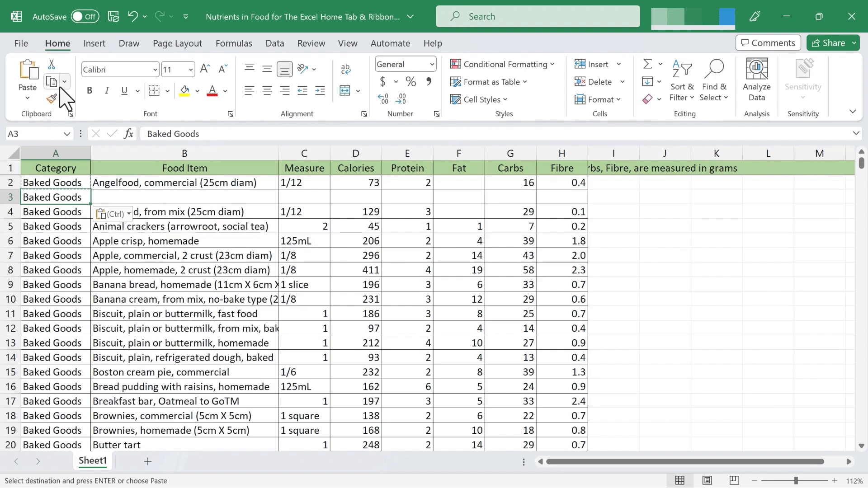
Task: Switch to the Formulas ribbon tab
Action: [234, 43]
